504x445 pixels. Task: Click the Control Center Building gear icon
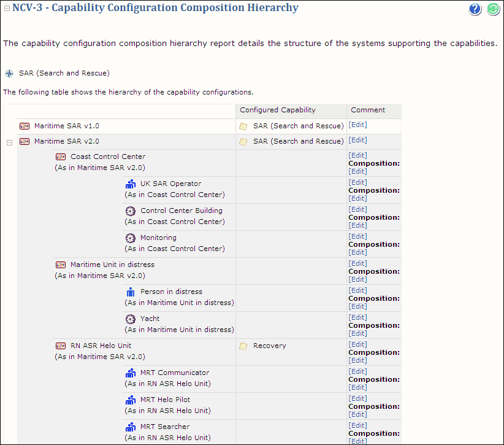[x=131, y=211]
